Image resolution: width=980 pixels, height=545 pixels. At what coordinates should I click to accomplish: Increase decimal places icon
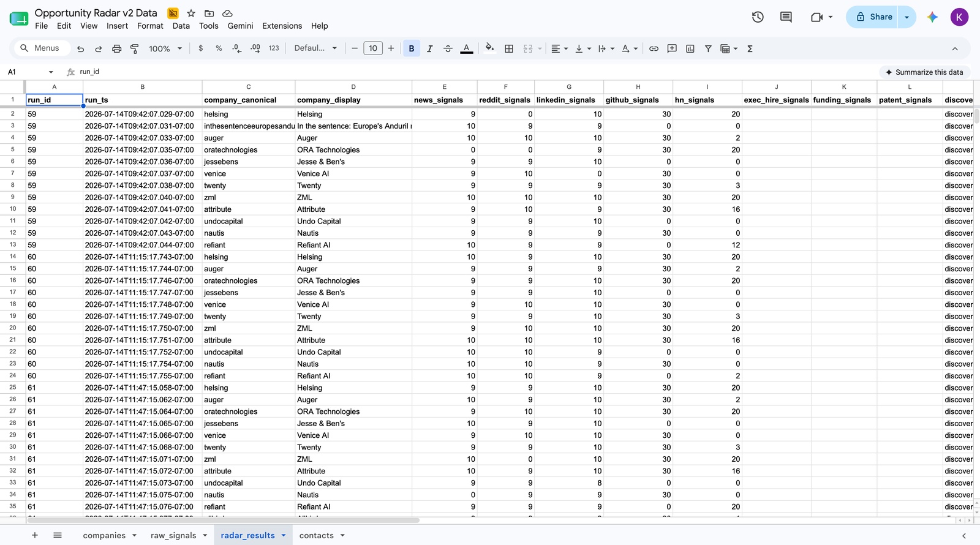(255, 48)
